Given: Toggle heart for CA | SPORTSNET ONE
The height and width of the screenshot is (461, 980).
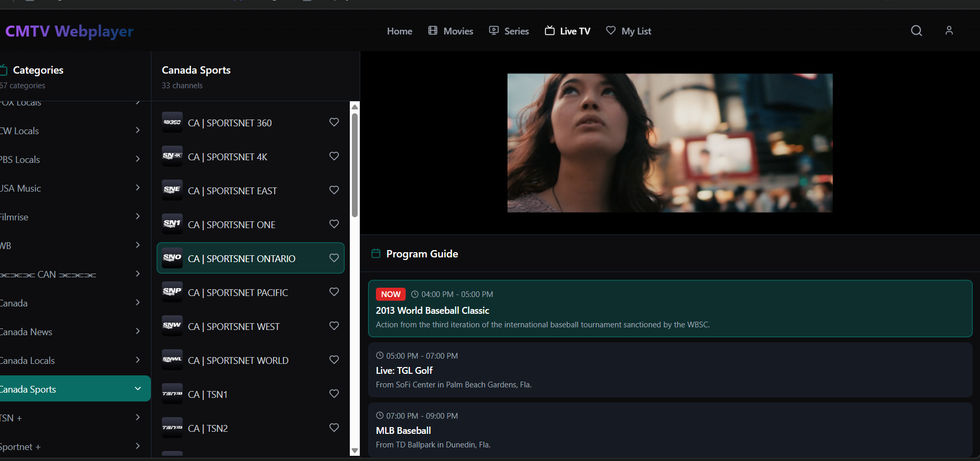Looking at the screenshot, I should (334, 224).
